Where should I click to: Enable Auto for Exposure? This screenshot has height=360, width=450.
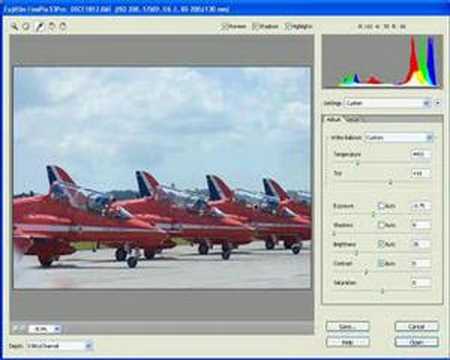(381, 206)
